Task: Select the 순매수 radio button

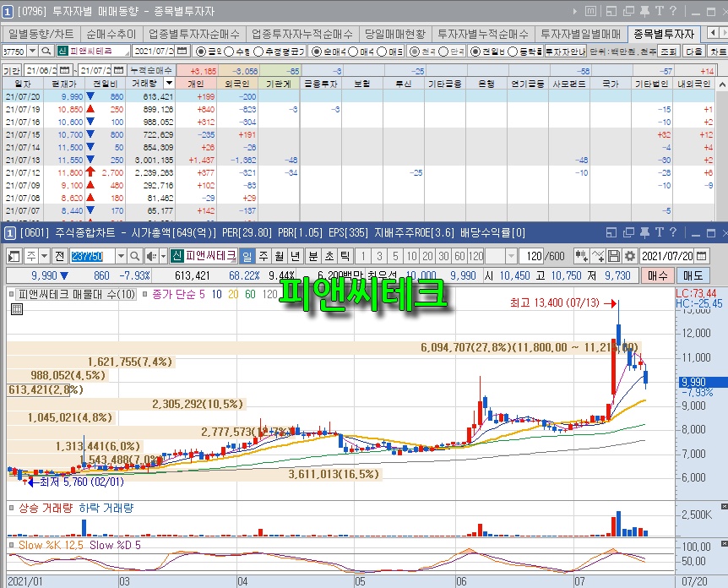Action: (316, 52)
